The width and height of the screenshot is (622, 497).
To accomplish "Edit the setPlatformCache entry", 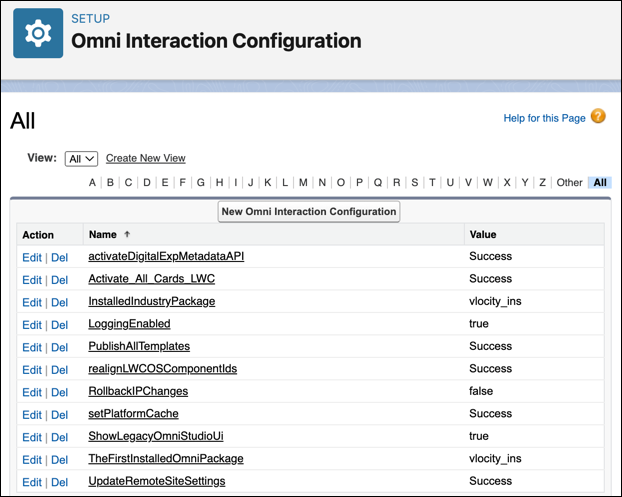I will coord(32,414).
